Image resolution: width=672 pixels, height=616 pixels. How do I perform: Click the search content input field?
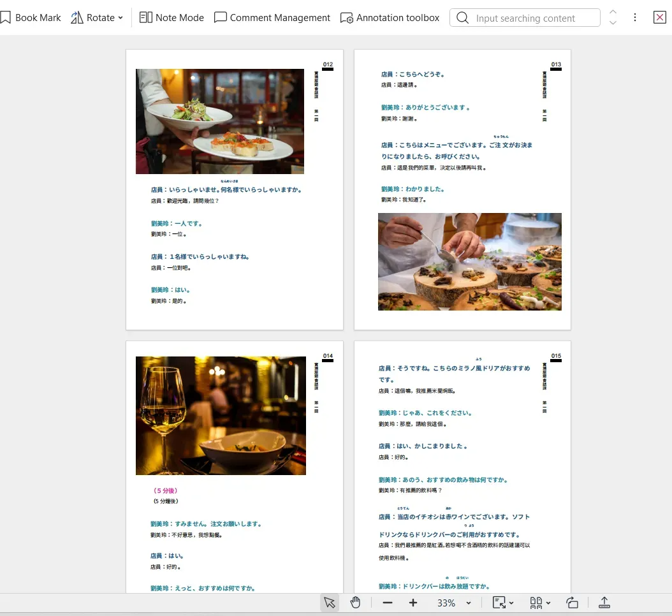coord(532,18)
